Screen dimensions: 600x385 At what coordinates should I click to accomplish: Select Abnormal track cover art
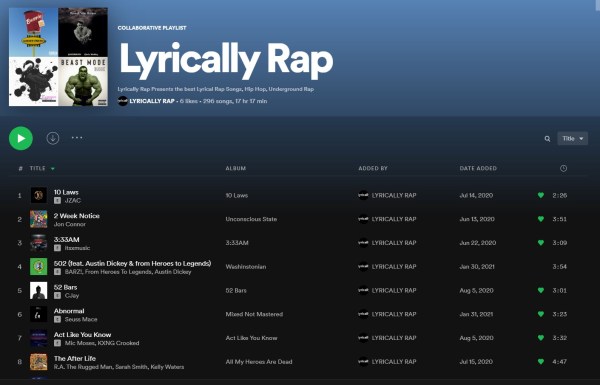[39, 314]
